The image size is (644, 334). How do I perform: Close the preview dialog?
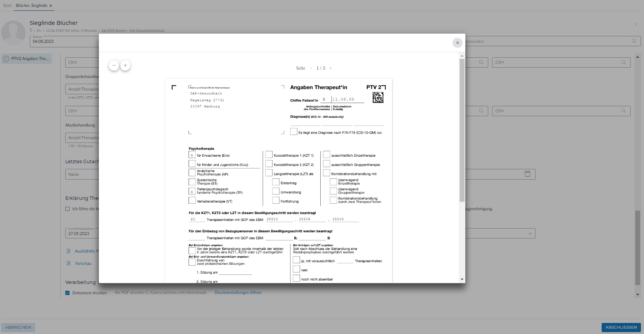click(x=457, y=43)
